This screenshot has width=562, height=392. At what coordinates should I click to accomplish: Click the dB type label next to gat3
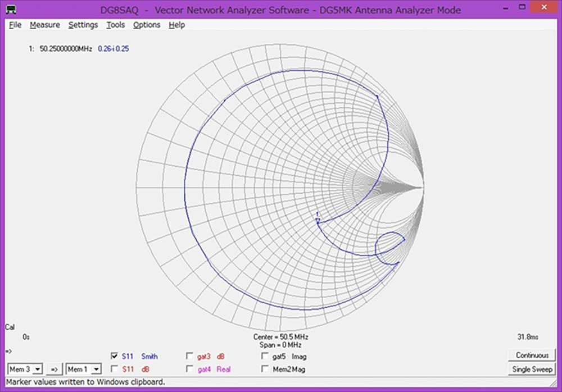pyautogui.click(x=220, y=357)
